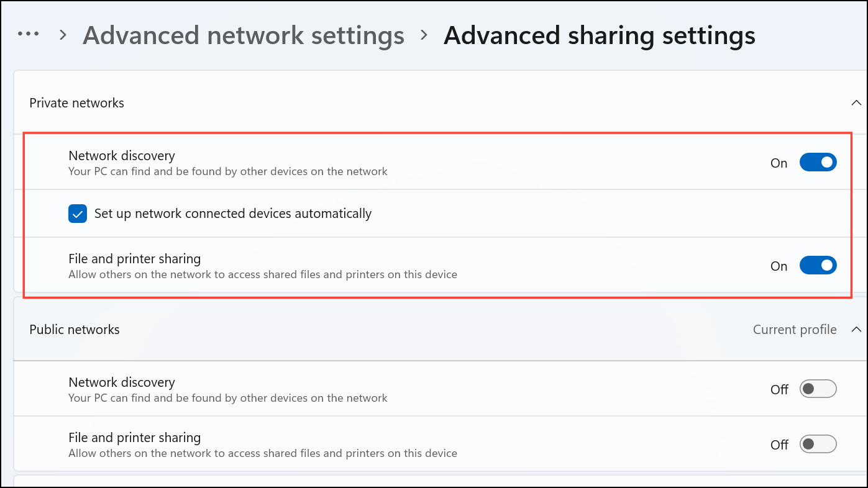This screenshot has height=488, width=868.
Task: Turn off Network discovery for Private networks
Action: (818, 163)
